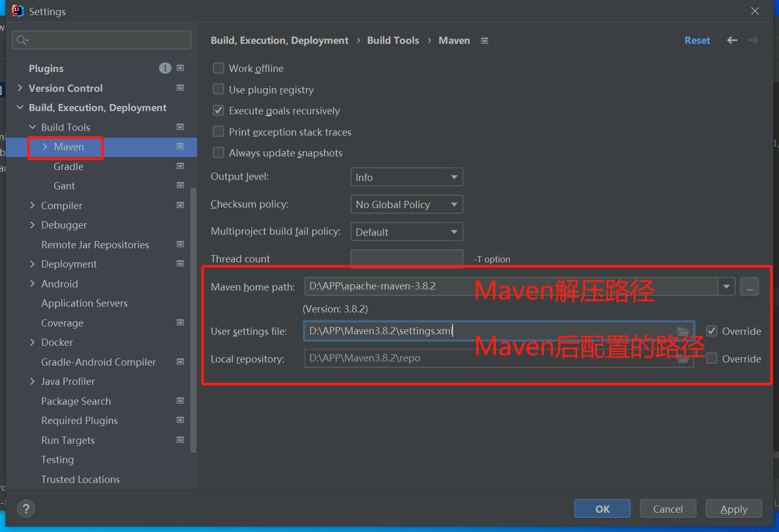The image size is (779, 532).
Task: Click the Cancel button
Action: pyautogui.click(x=668, y=509)
